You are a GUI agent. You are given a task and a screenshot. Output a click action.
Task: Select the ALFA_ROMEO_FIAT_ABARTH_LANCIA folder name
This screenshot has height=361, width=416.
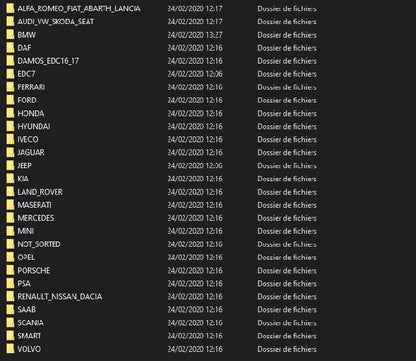click(x=79, y=8)
